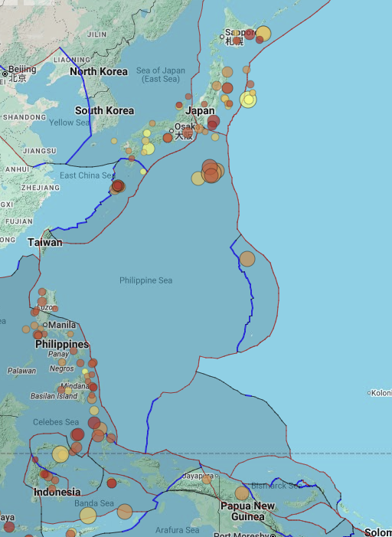Click the Negros island label

61,368
